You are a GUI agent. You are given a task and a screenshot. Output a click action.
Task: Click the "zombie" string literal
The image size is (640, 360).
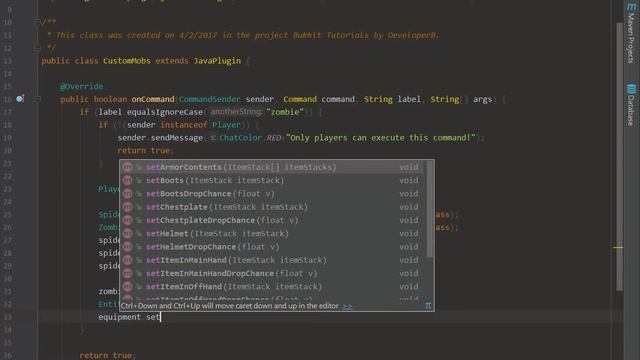click(285, 112)
